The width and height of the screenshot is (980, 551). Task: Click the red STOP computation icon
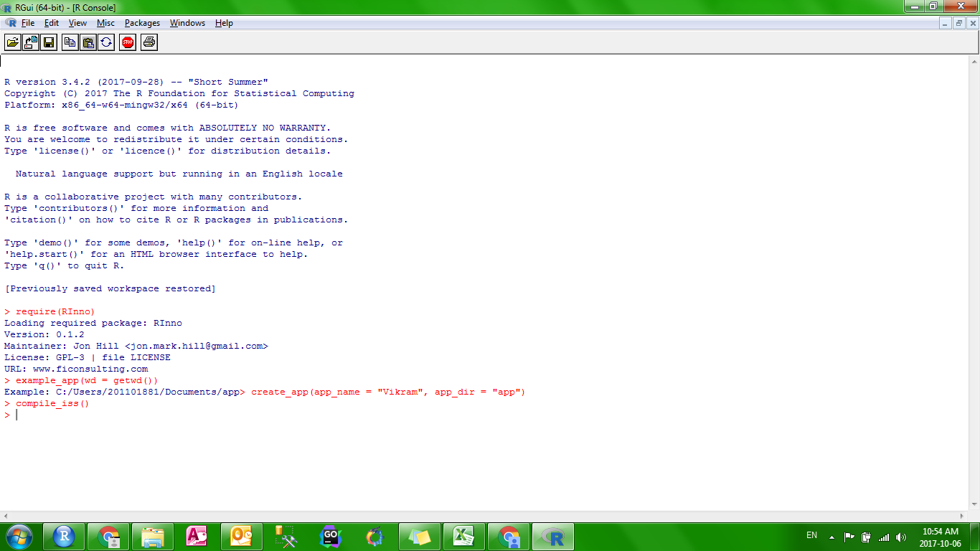(128, 42)
